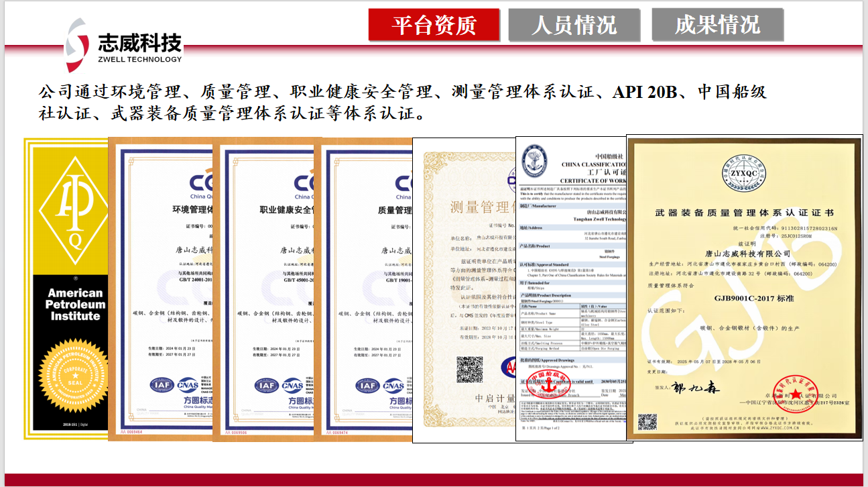Switch to the 人员情况 tab

pos(574,25)
